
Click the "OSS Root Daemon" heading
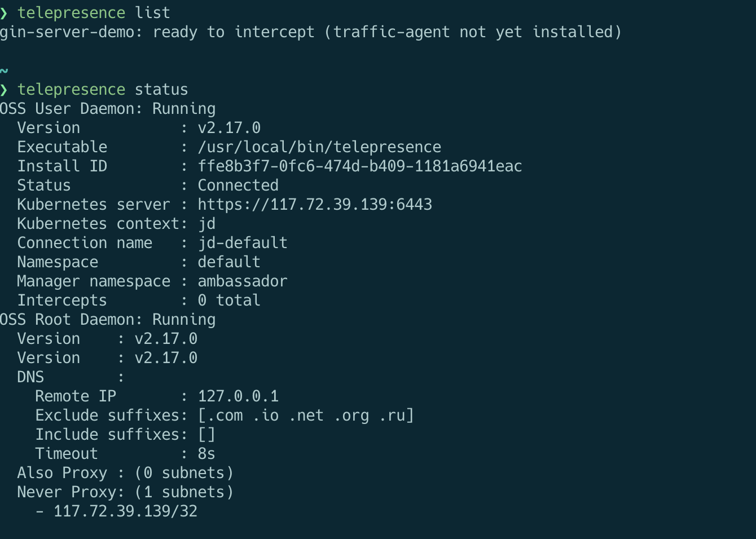coord(67,320)
